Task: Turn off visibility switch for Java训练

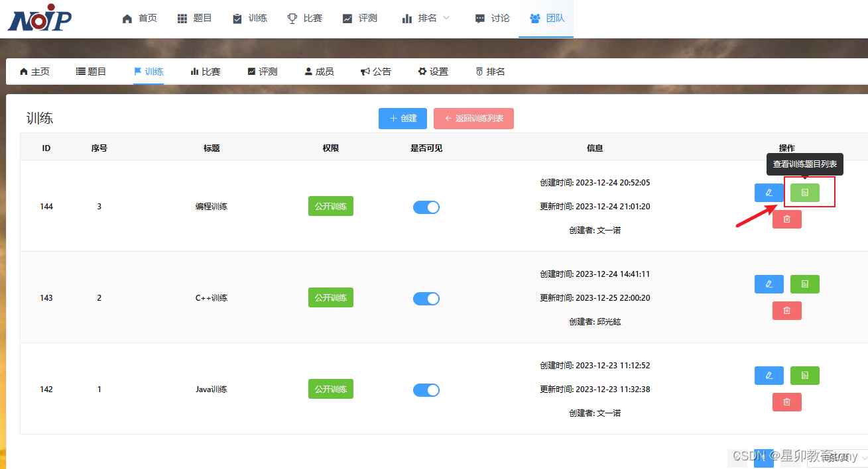Action: (x=426, y=390)
